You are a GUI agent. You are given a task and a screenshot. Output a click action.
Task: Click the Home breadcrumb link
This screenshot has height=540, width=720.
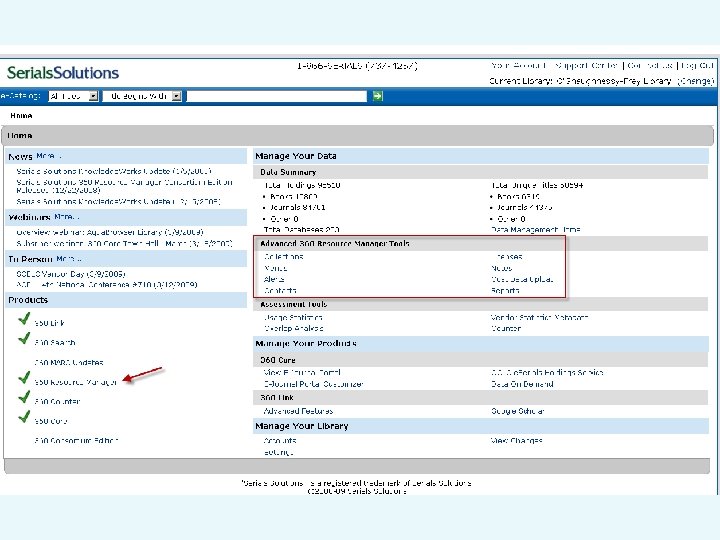pyautogui.click(x=21, y=116)
